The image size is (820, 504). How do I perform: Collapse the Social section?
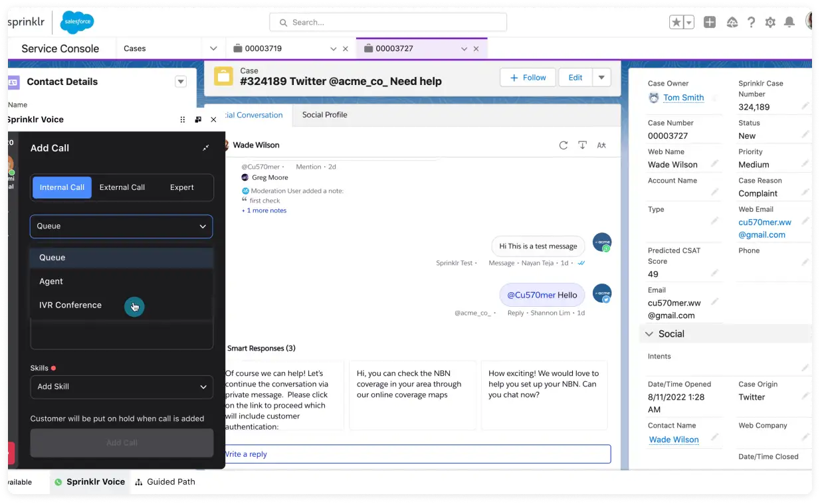(649, 334)
